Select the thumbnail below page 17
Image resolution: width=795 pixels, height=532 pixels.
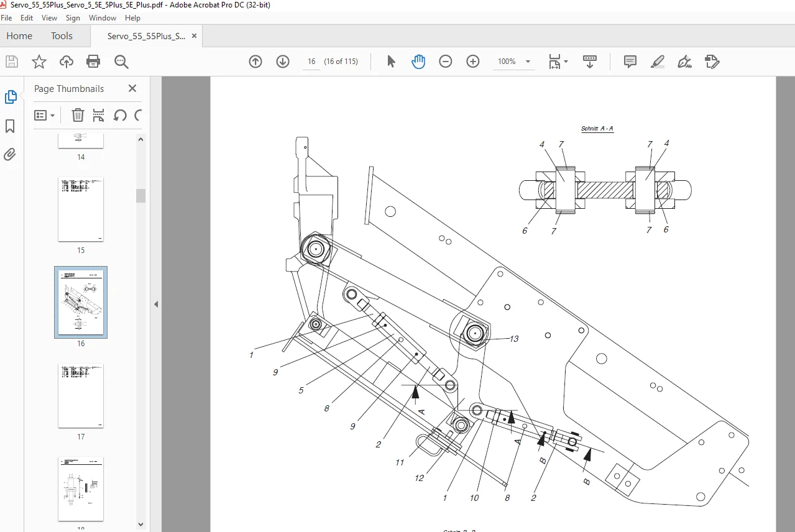coord(81,489)
